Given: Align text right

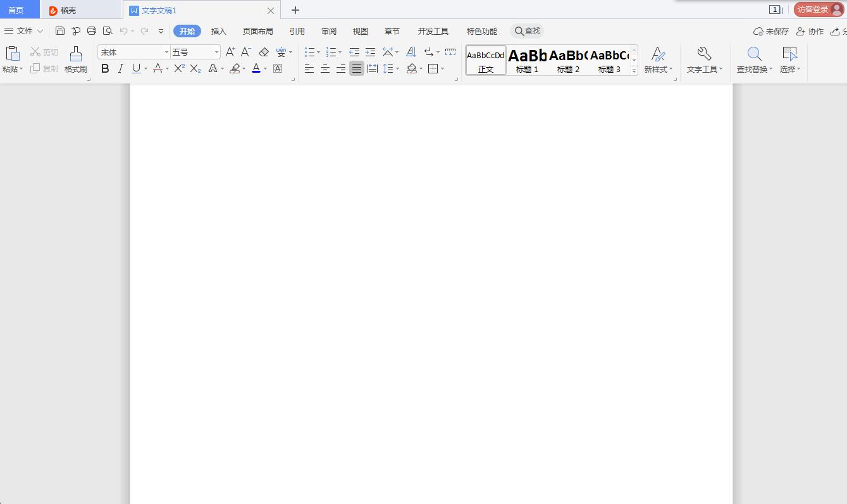Looking at the screenshot, I should 341,68.
